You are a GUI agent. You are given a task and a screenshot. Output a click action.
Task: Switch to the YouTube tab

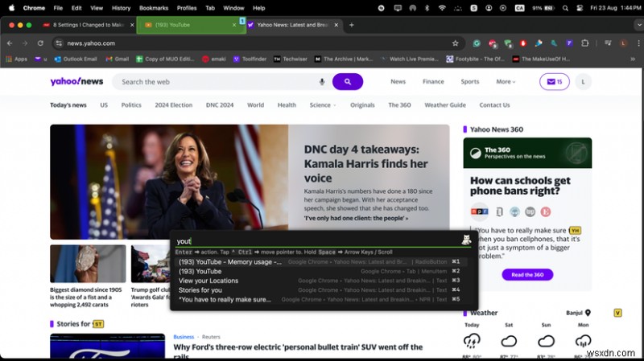191,25
